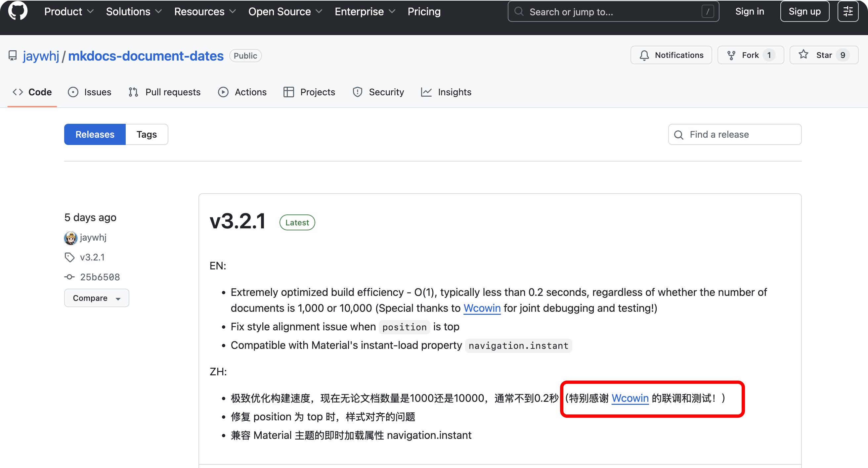
Task: Select the Releases button
Action: [95, 134]
